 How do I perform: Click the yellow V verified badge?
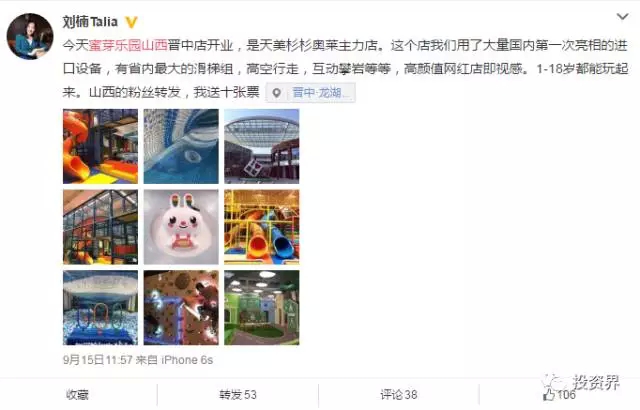tap(131, 22)
